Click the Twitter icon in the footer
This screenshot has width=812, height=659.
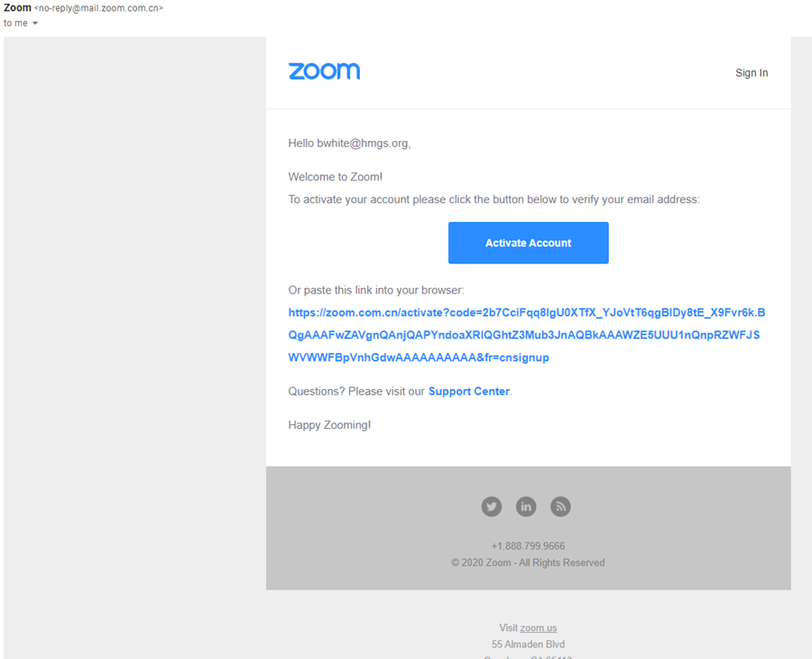pos(492,506)
